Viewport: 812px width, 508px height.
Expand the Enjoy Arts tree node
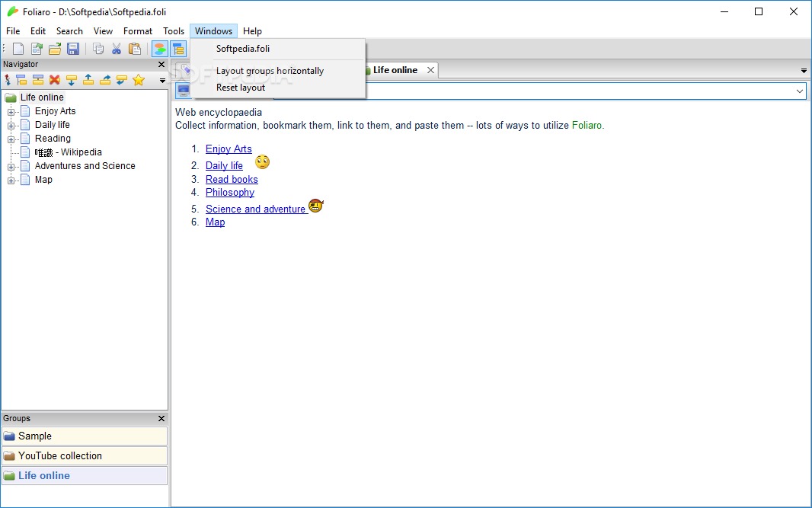pyautogui.click(x=11, y=112)
